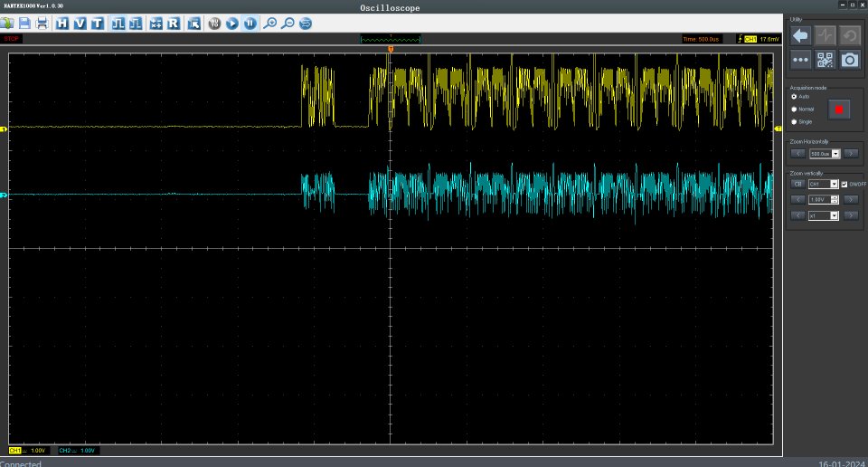Open a saved waveform file
868x467 pixels.
point(7,24)
